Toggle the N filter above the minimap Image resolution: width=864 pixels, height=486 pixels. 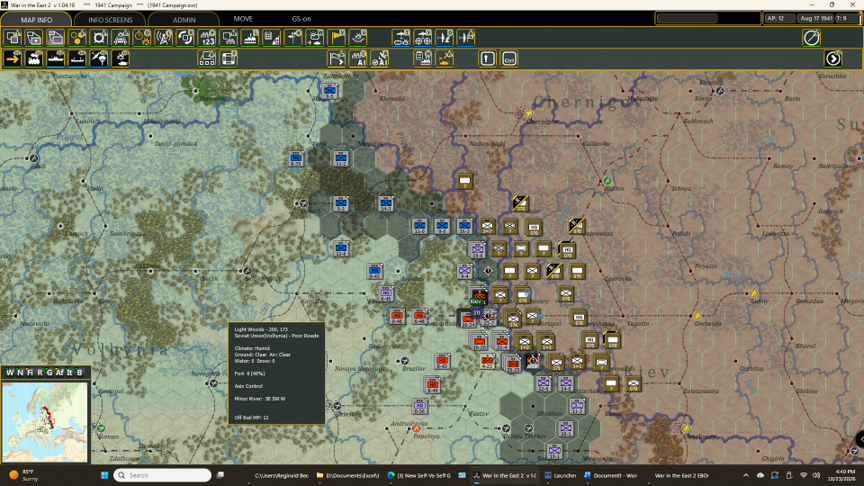pyautogui.click(x=20, y=372)
